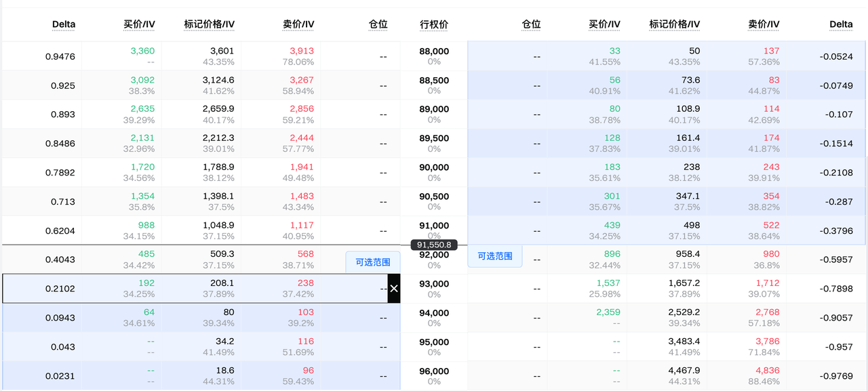Screen dimensions: 868x391
Task: Click the right 卖价/IV column header
Action: click(x=764, y=24)
